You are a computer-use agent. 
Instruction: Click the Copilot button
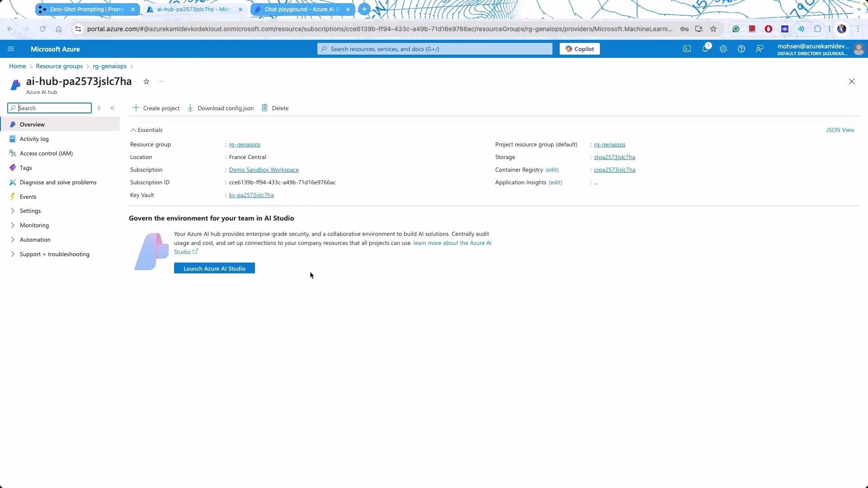[580, 49]
